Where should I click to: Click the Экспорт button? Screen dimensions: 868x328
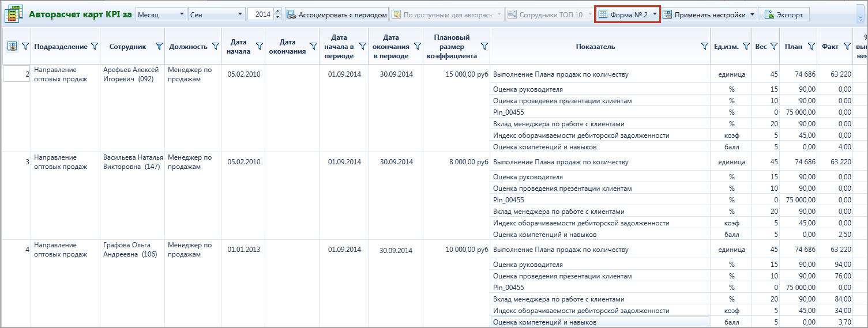click(784, 14)
